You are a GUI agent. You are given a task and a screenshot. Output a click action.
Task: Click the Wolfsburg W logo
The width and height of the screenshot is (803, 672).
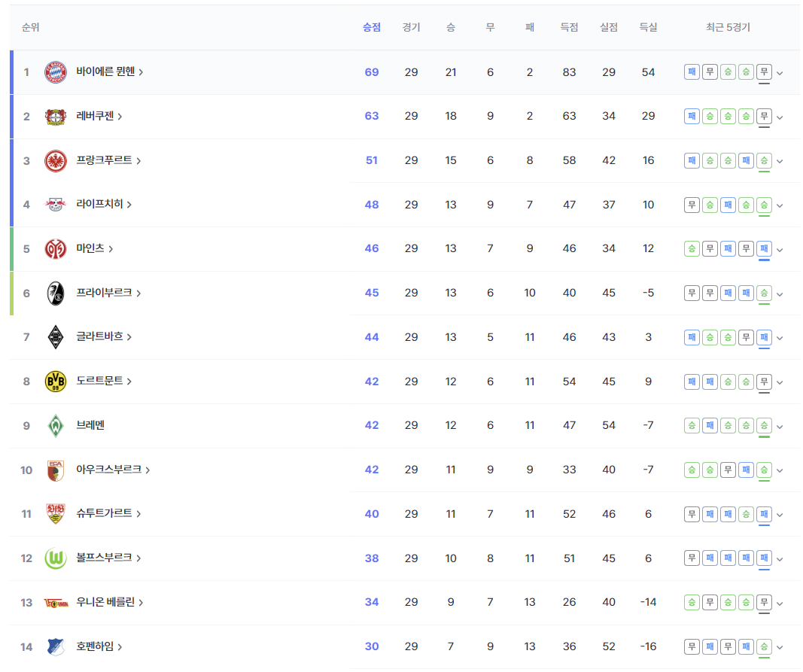point(55,558)
